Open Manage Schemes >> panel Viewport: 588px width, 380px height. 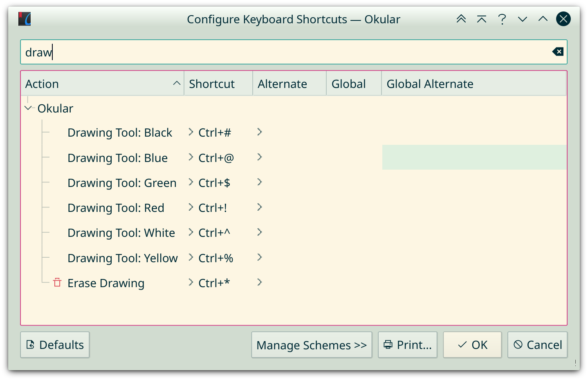(312, 345)
